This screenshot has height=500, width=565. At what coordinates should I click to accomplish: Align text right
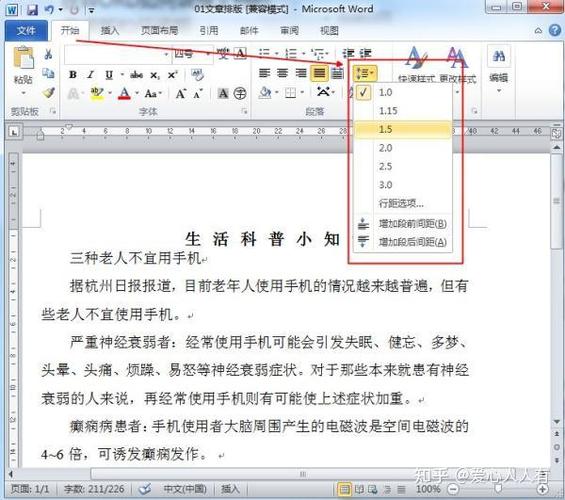(x=301, y=73)
